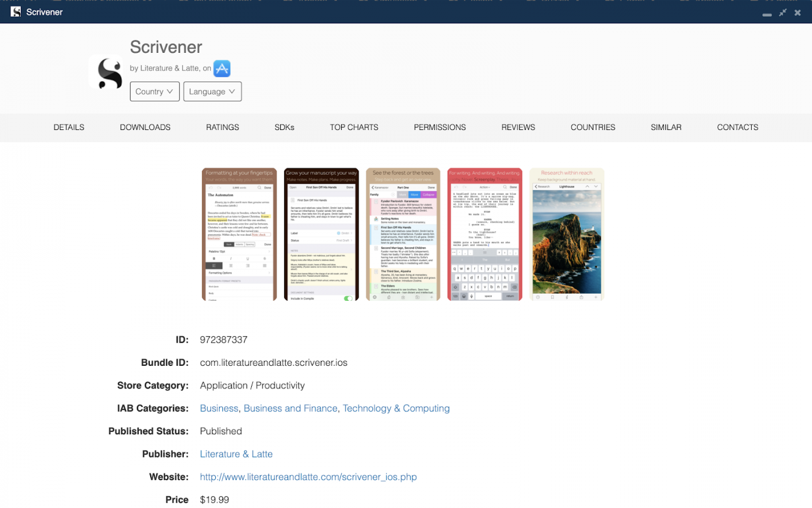Click the Scrivener logo in the title bar
The height and width of the screenshot is (508, 812).
(x=15, y=12)
